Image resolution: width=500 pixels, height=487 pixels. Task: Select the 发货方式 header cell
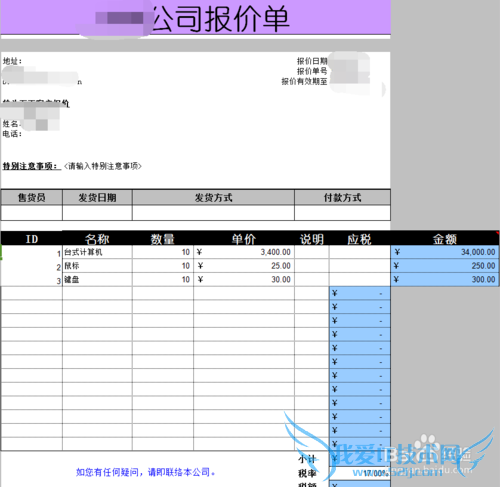point(213,197)
